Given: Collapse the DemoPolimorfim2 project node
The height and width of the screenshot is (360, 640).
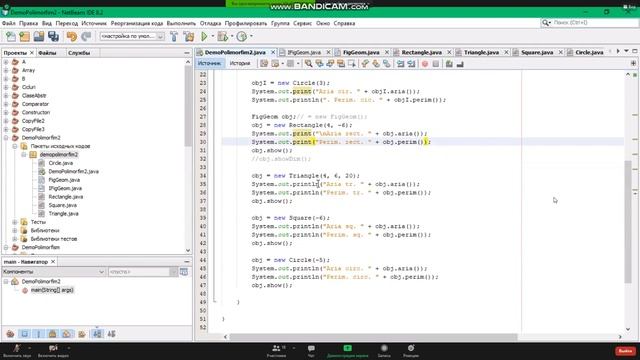Looking at the screenshot, I should 6,138.
